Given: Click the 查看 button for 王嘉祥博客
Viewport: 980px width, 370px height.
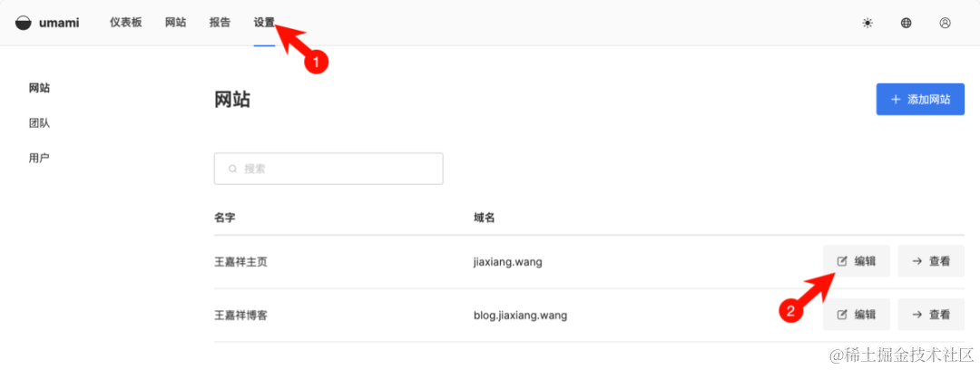Looking at the screenshot, I should 931,315.
